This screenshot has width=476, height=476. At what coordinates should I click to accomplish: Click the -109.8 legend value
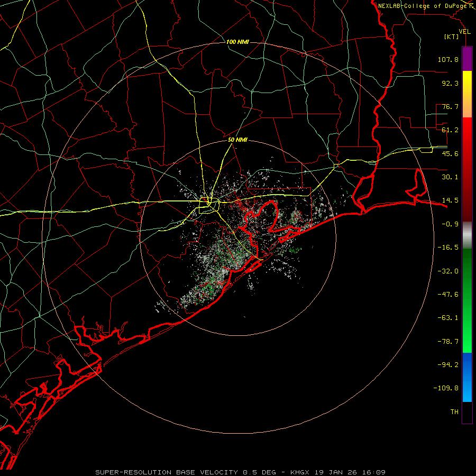click(x=446, y=388)
